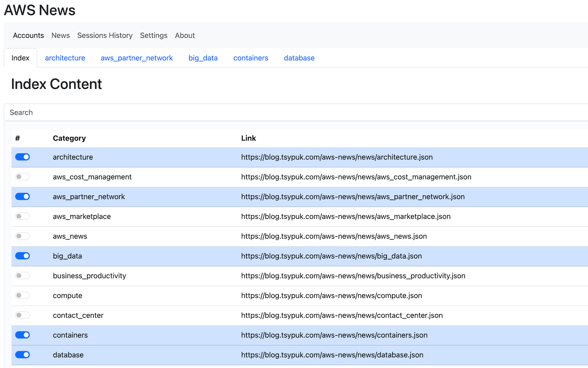This screenshot has width=588, height=368.
Task: Open the About page
Action: click(x=185, y=35)
